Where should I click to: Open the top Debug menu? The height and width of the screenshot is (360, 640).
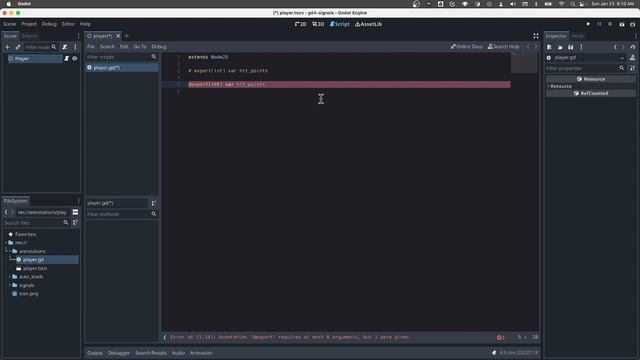(x=49, y=24)
